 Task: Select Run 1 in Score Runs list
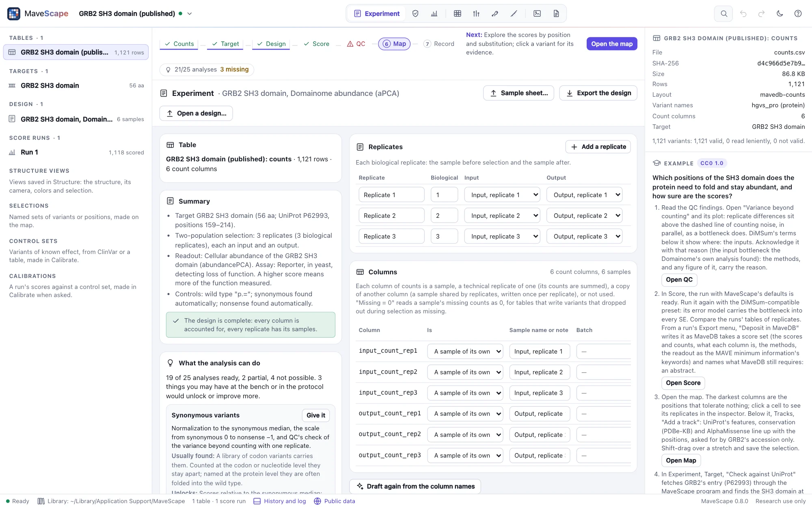tap(76, 152)
